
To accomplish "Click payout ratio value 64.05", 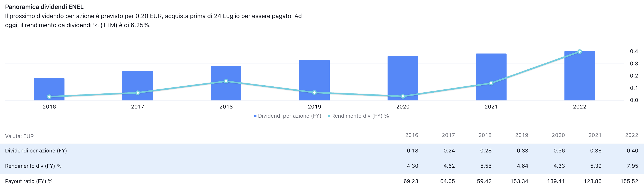I will pyautogui.click(x=448, y=181).
